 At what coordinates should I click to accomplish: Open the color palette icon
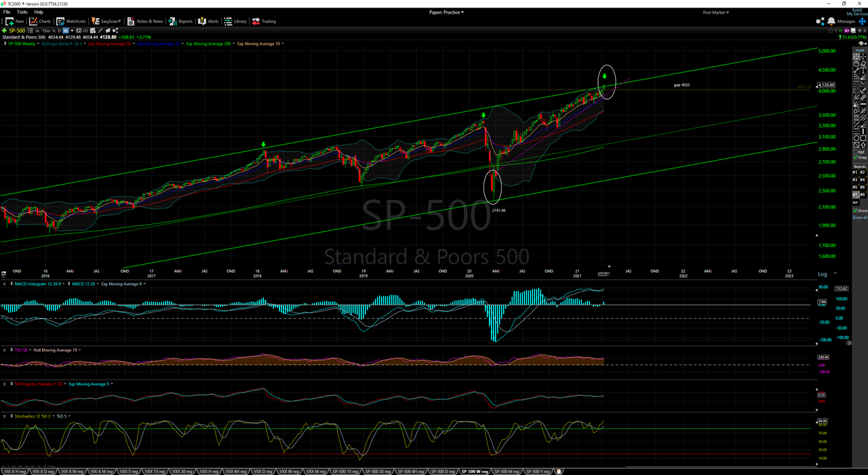861,43
